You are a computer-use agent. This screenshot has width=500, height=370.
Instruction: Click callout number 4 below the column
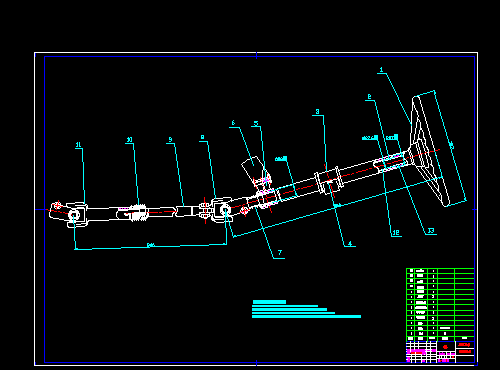(350, 244)
